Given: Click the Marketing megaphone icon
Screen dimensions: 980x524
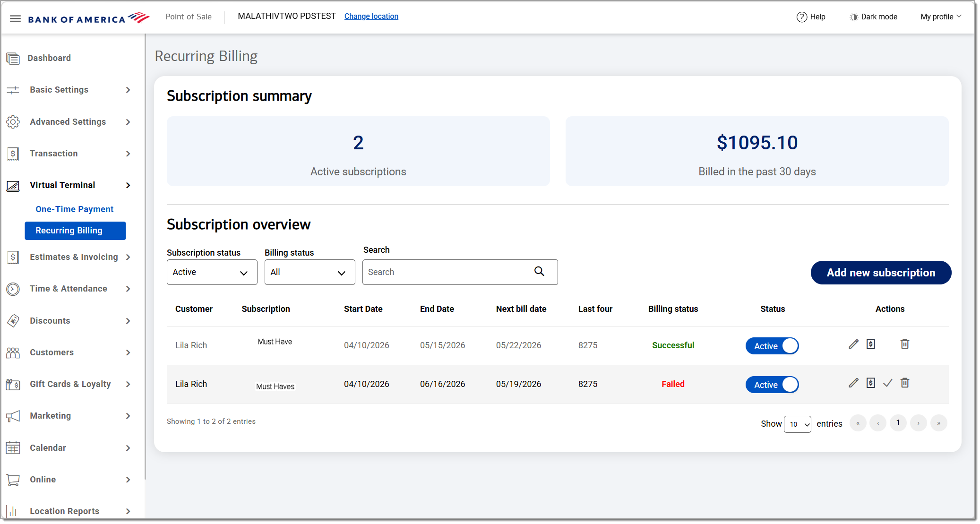Looking at the screenshot, I should (13, 416).
